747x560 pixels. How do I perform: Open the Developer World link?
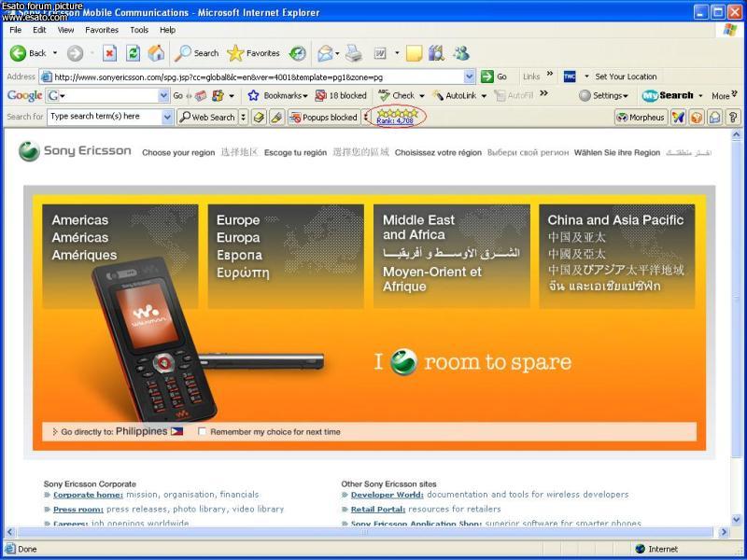click(387, 495)
